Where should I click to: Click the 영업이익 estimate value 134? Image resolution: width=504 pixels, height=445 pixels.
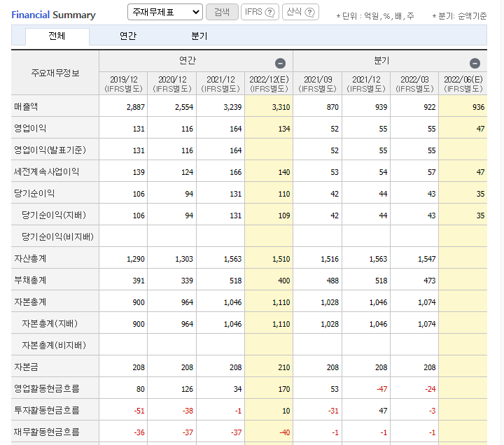pos(284,129)
